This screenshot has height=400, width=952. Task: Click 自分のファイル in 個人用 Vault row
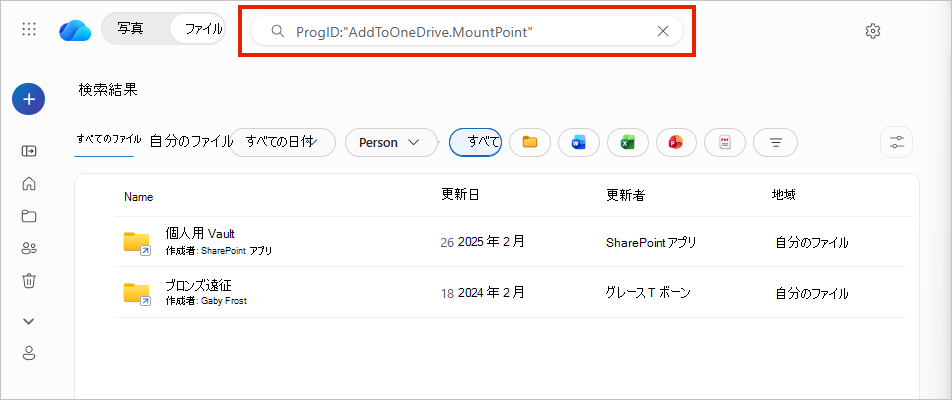pyautogui.click(x=812, y=243)
